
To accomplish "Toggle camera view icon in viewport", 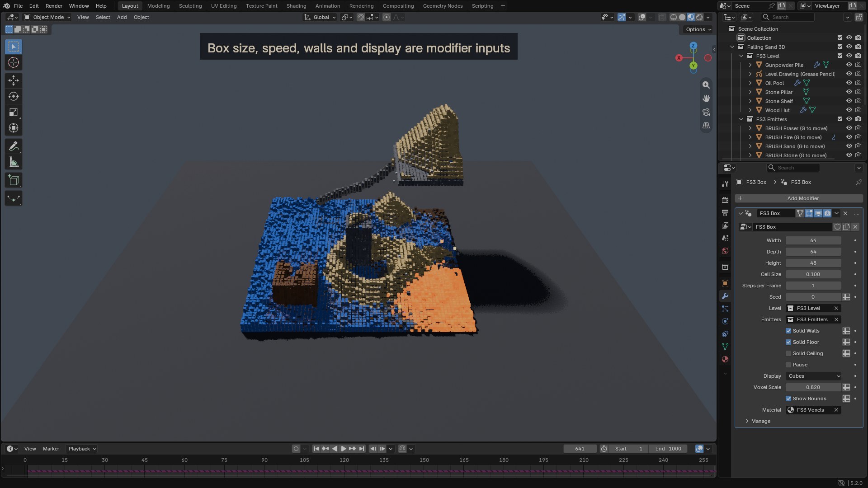I will coord(706,112).
